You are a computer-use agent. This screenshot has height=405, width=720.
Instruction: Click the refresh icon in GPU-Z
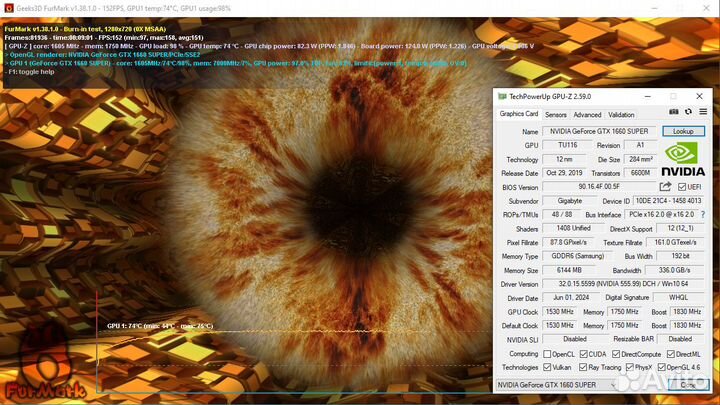[x=689, y=114]
